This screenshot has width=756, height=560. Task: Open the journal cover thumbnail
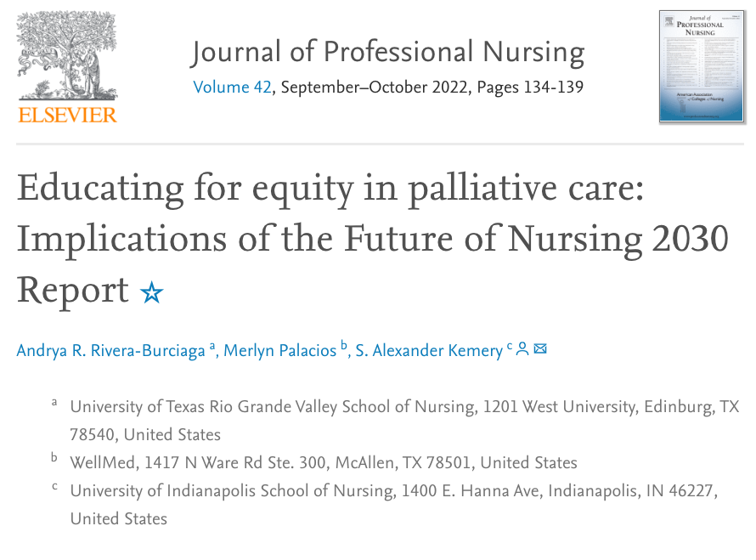click(x=702, y=66)
